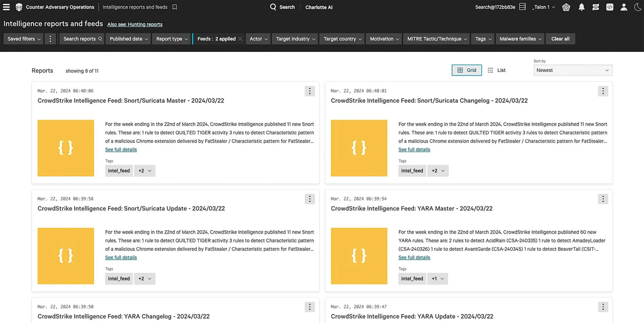
Task: See full details for Snort/Suricata Master
Action: click(x=121, y=149)
